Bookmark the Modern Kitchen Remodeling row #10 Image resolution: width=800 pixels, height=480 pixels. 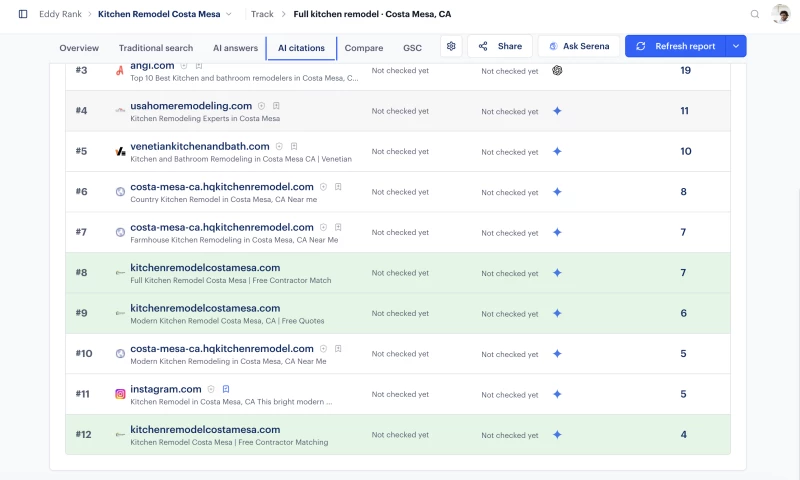coord(338,349)
